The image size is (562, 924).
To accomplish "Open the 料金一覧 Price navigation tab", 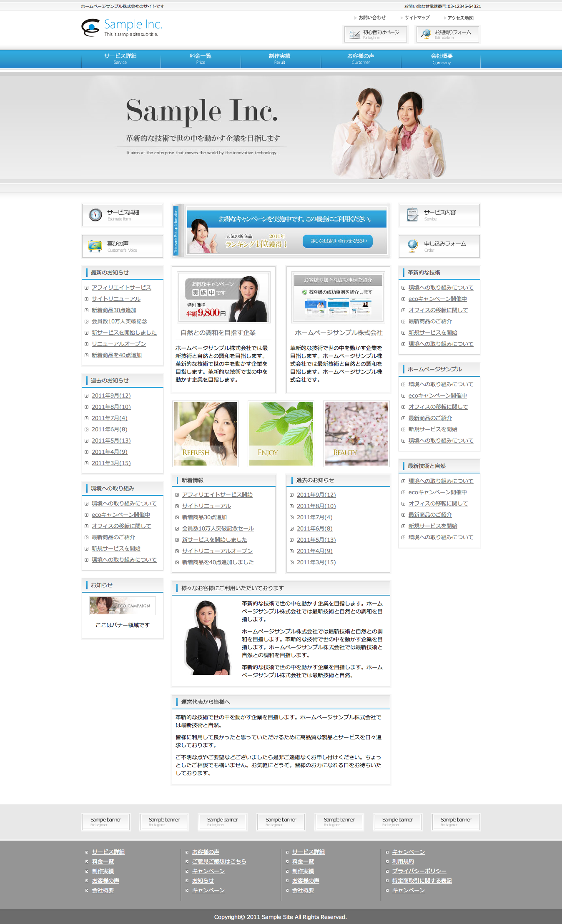I will pos(201,59).
